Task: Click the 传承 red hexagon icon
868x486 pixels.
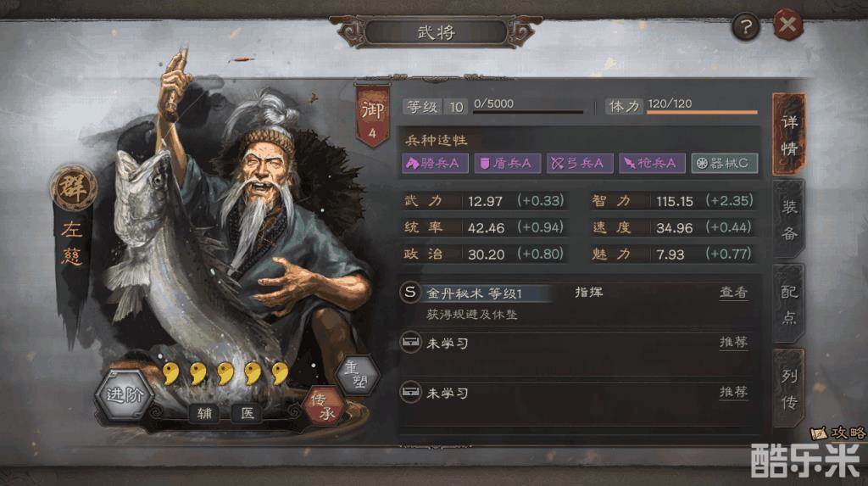Action: (323, 406)
